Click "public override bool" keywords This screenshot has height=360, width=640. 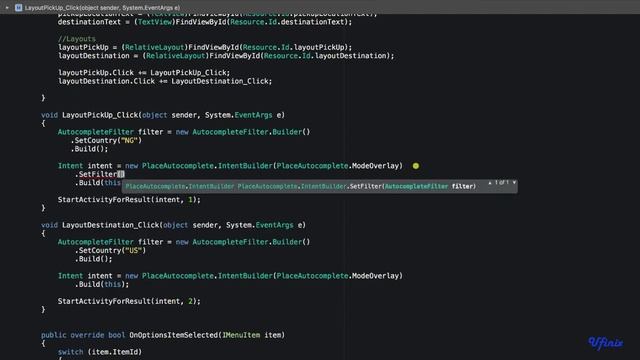(83, 335)
